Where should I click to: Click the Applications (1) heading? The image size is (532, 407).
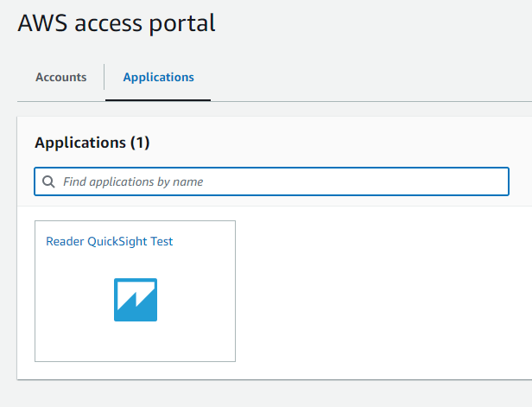click(x=92, y=143)
